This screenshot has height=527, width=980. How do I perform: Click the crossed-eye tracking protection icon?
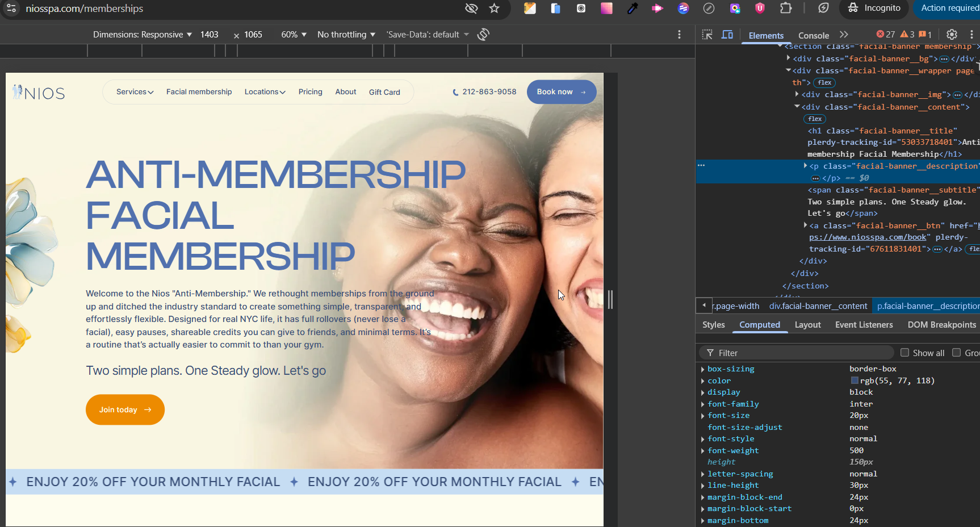tap(471, 8)
